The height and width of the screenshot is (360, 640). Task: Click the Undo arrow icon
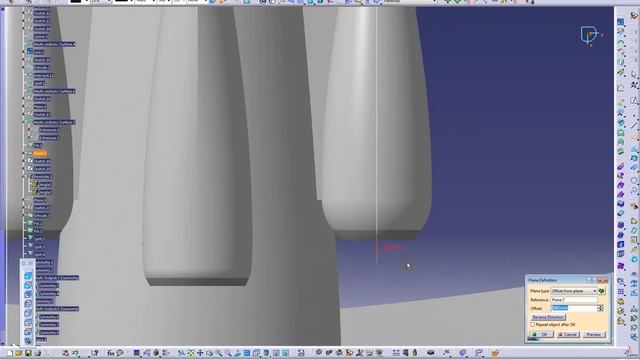coord(75,353)
